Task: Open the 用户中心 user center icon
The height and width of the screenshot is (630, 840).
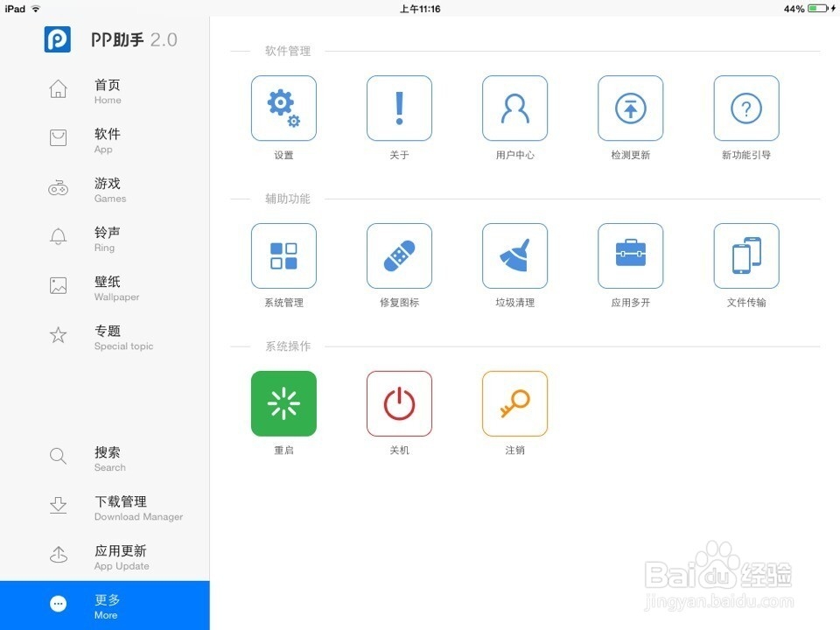Action: (x=514, y=108)
